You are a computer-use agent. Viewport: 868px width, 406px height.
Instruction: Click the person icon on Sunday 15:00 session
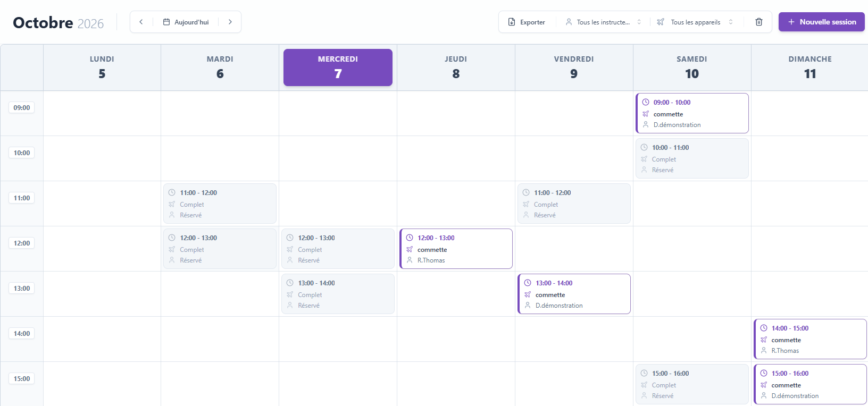[764, 395]
